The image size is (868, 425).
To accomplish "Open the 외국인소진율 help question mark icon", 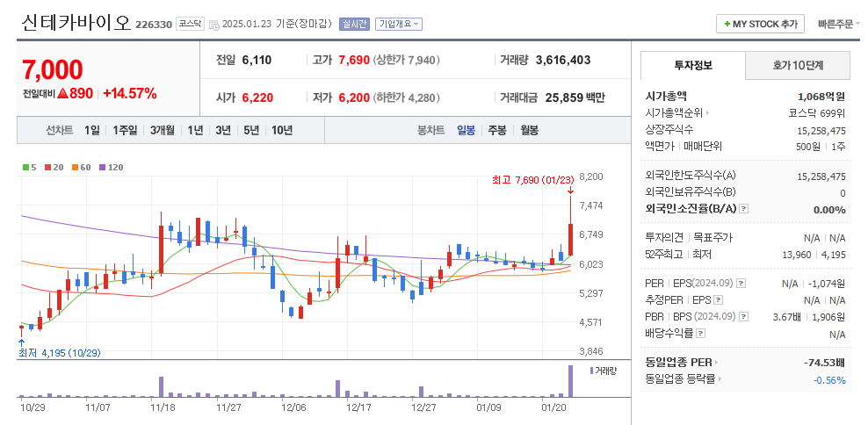I will click(x=744, y=209).
